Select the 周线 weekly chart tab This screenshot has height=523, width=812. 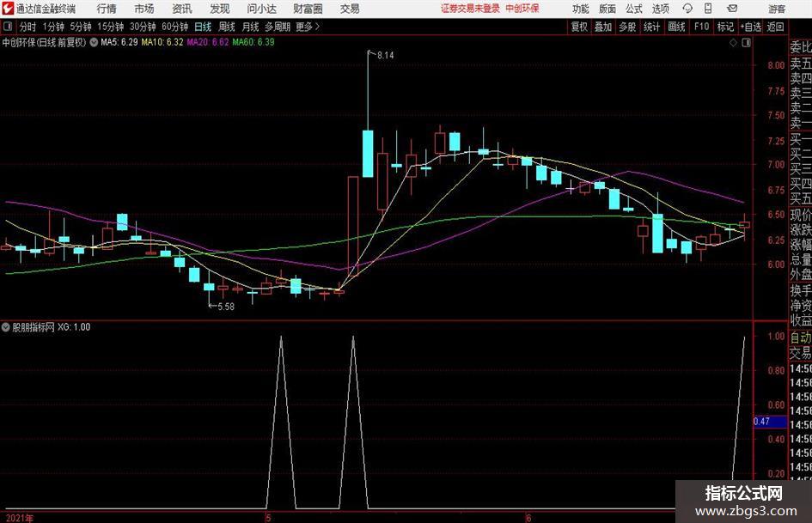coord(227,27)
